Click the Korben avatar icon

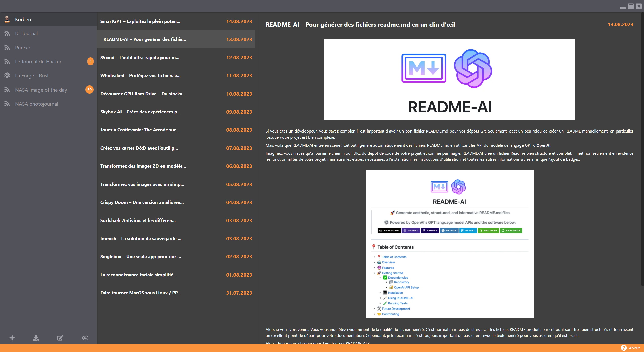coord(7,19)
